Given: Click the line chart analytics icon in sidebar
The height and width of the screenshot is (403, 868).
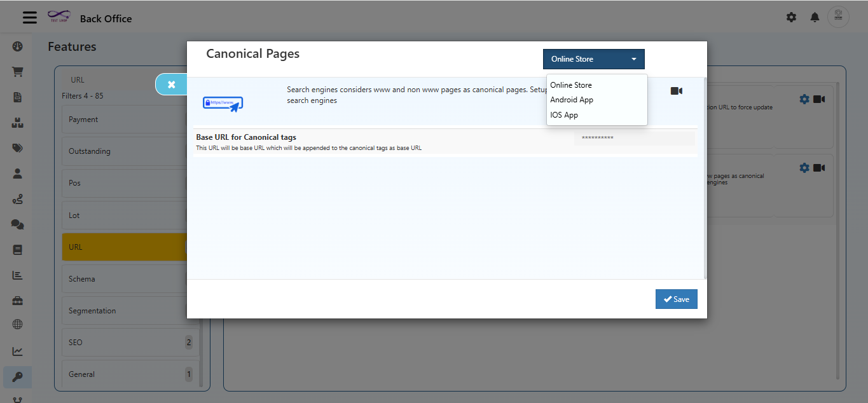Looking at the screenshot, I should point(17,350).
